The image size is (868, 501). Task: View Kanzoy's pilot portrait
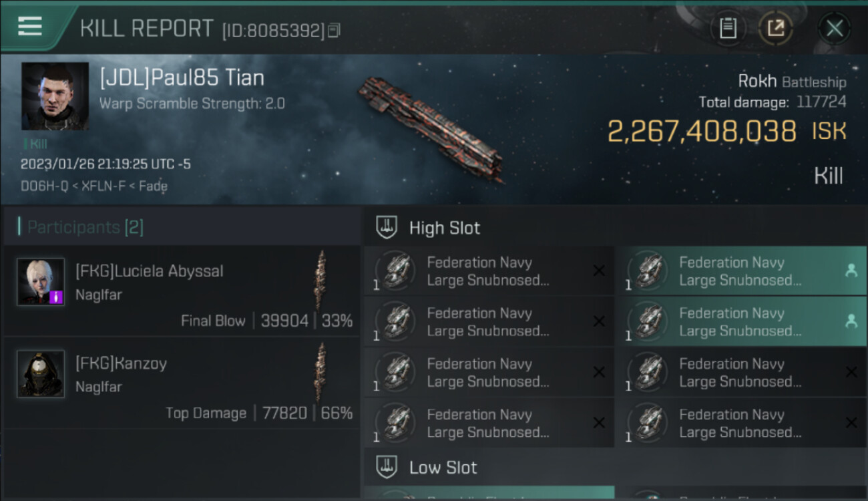coord(41,374)
